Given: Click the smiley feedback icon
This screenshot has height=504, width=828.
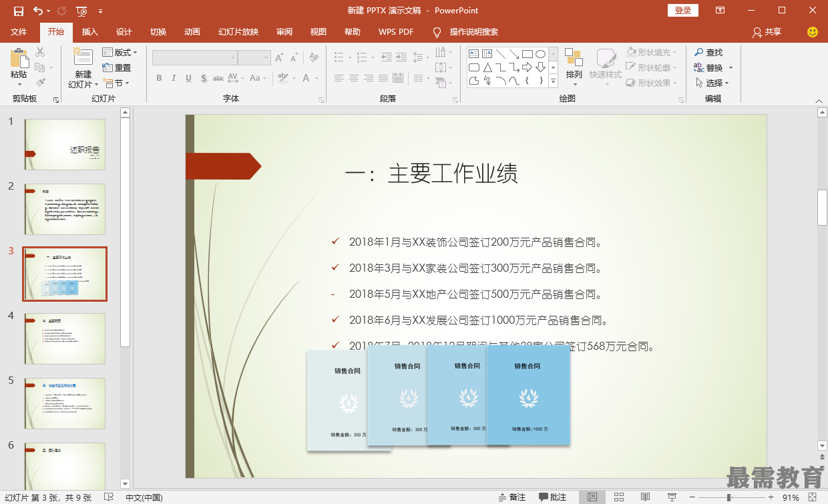Looking at the screenshot, I should point(813,31).
